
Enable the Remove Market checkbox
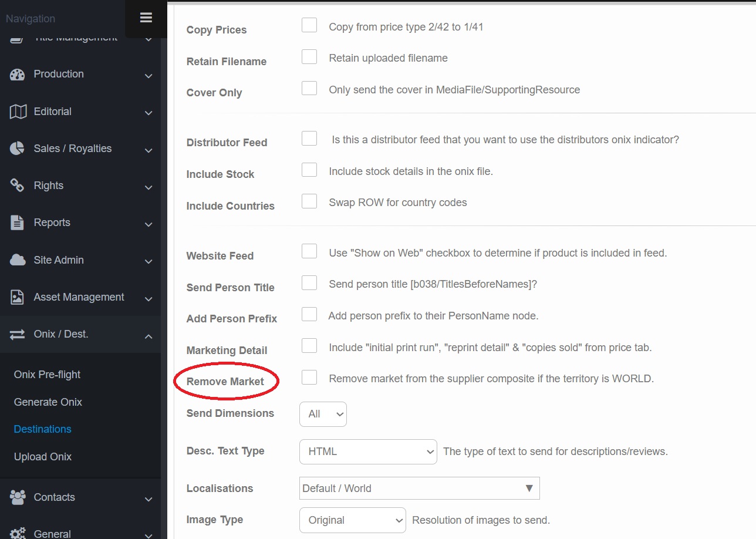(x=309, y=378)
